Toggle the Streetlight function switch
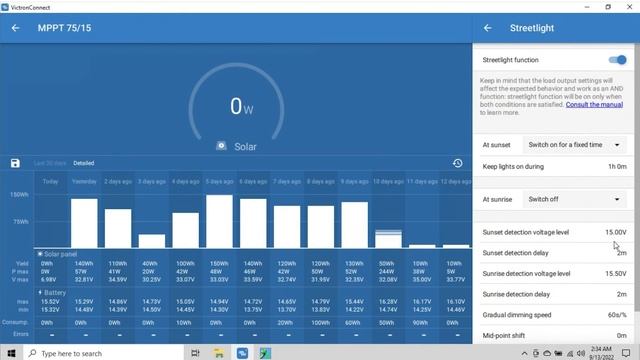 [x=617, y=60]
